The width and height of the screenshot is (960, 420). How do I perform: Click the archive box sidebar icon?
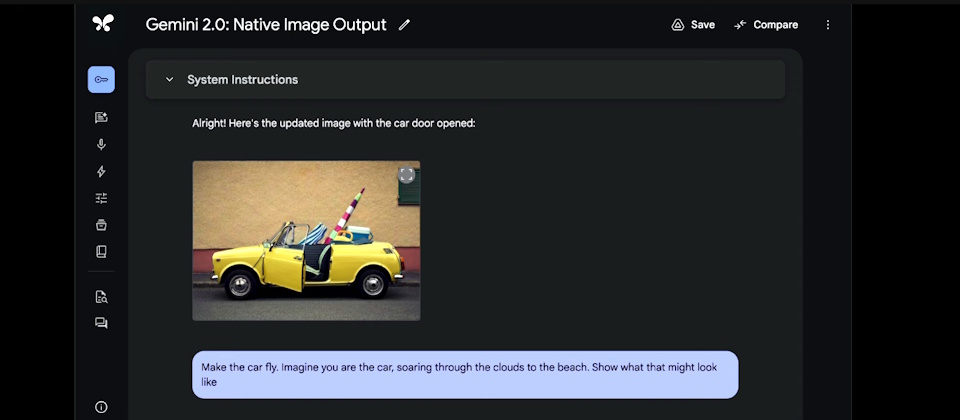pyautogui.click(x=101, y=225)
